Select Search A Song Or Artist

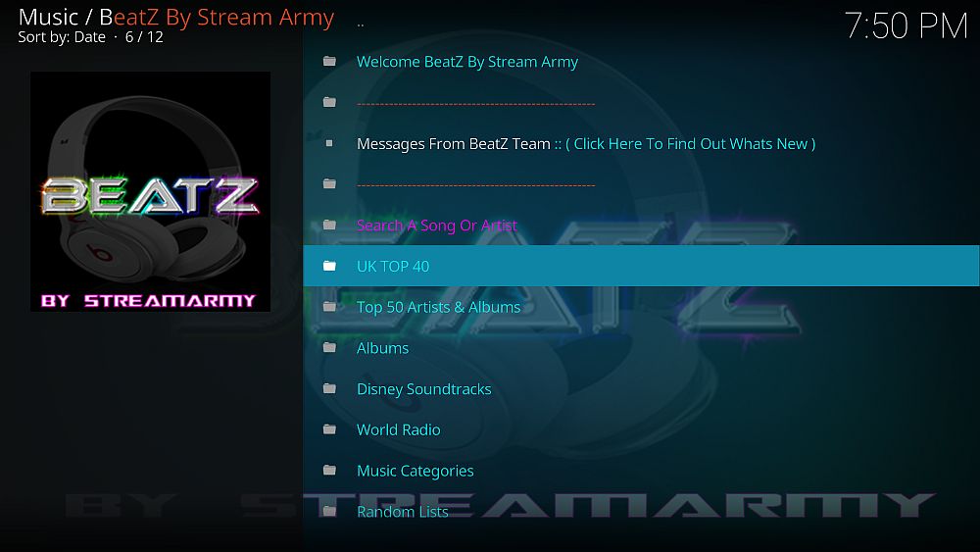click(641, 226)
